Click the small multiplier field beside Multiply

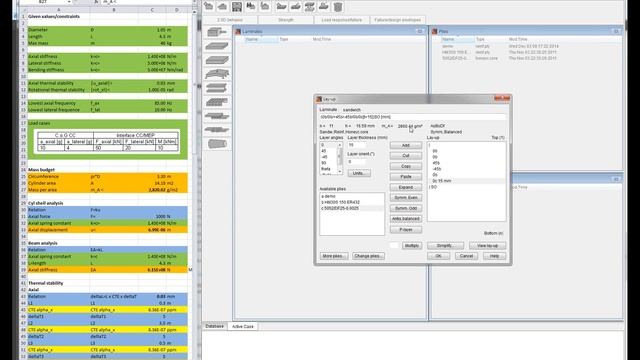click(394, 245)
